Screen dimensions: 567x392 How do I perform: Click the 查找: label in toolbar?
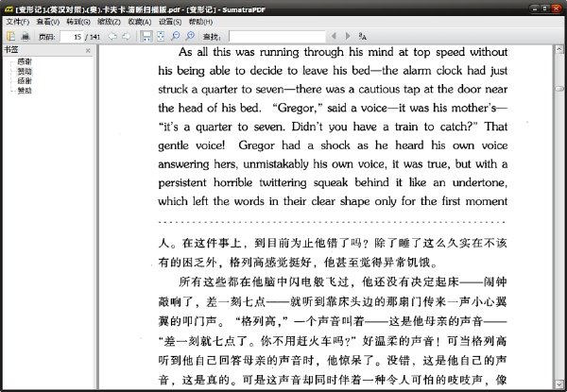click(212, 37)
